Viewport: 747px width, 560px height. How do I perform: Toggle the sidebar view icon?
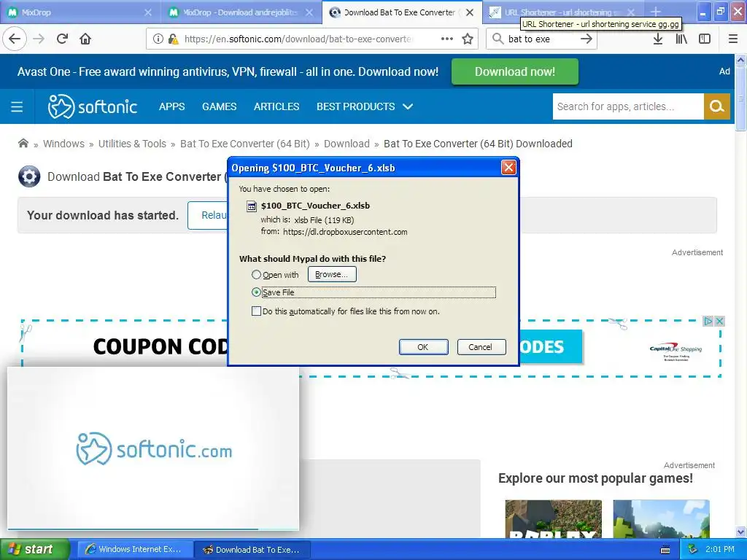pyautogui.click(x=705, y=39)
